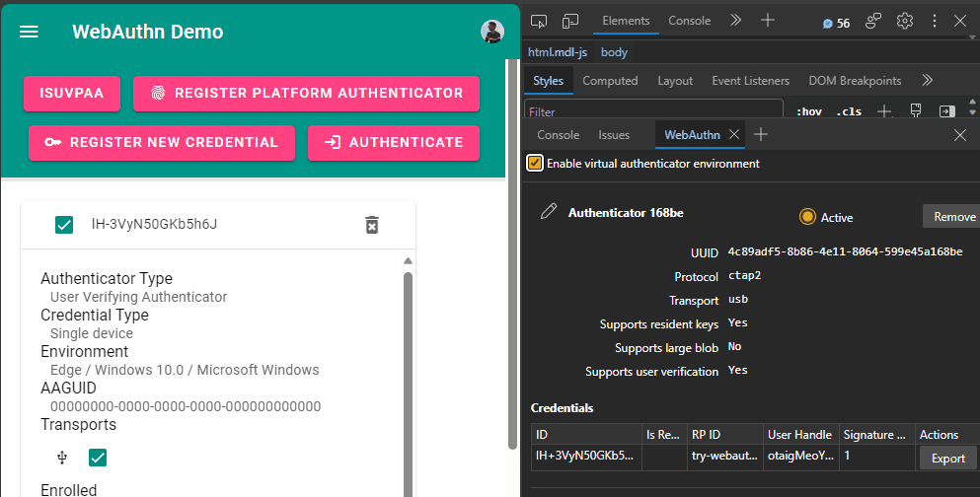Screen dimensions: 980x497
Task: Add new style rule plus icon
Action: tap(883, 111)
